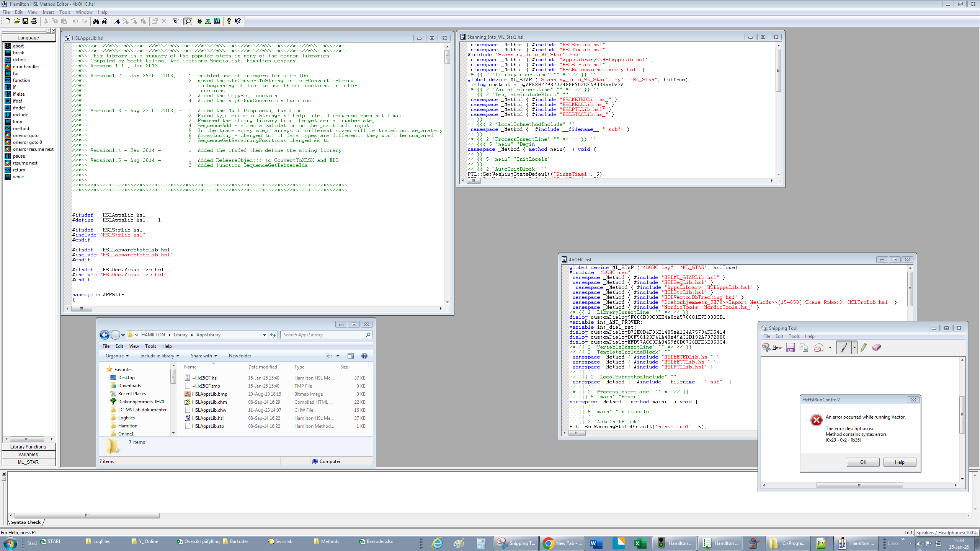Open the Insert menu in HSL Editor
This screenshot has width=980, height=551.
(x=48, y=12)
